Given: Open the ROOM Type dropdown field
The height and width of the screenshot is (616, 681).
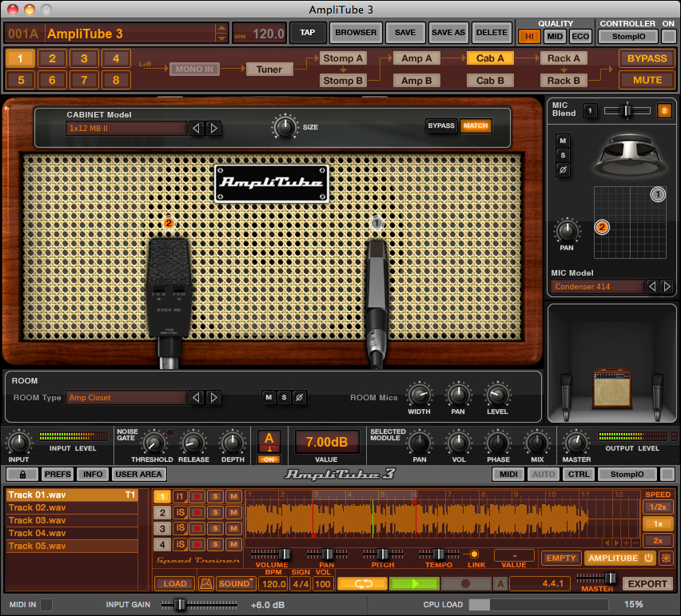Looking at the screenshot, I should point(126,398).
